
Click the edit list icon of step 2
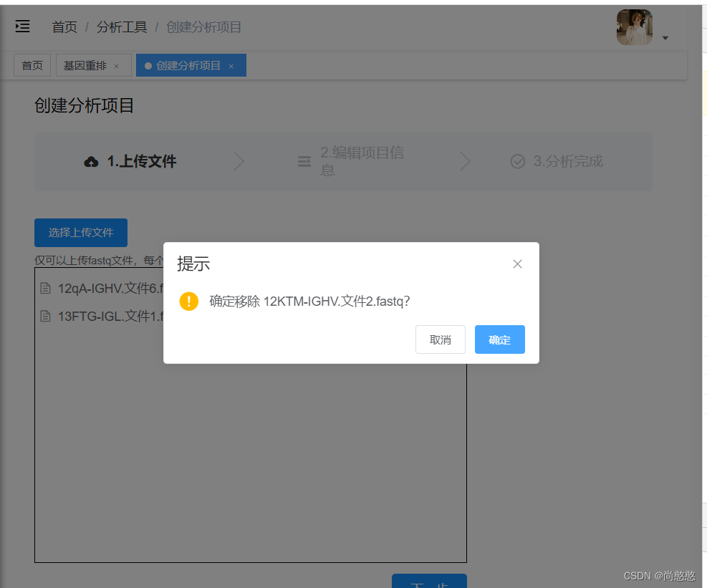[304, 161]
